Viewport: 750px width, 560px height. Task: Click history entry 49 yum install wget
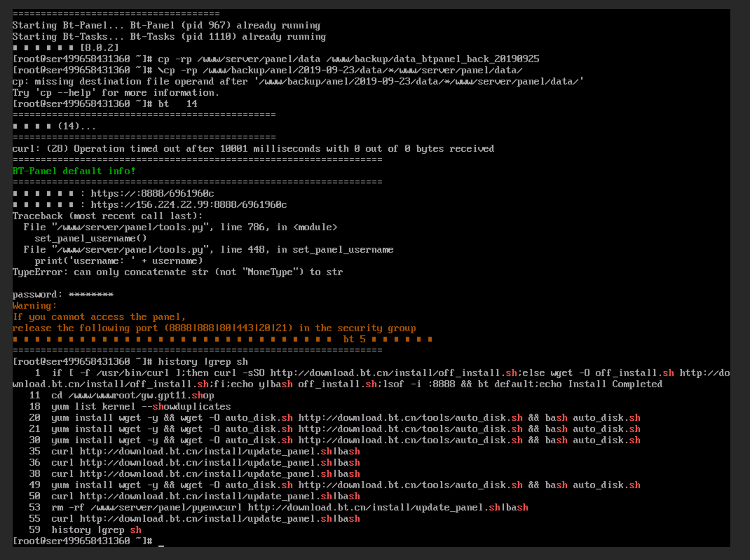[x=335, y=485]
